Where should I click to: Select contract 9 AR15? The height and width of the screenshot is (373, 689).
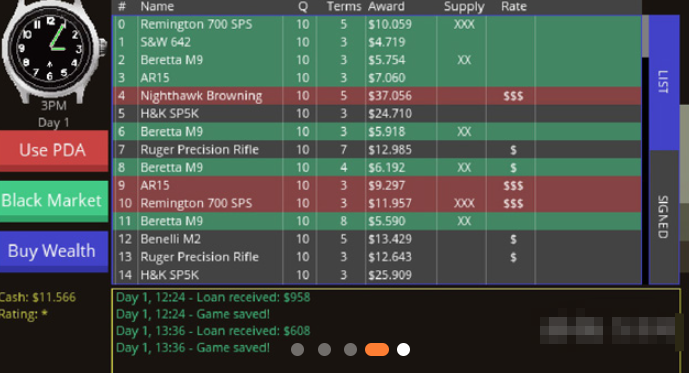[x=377, y=185]
